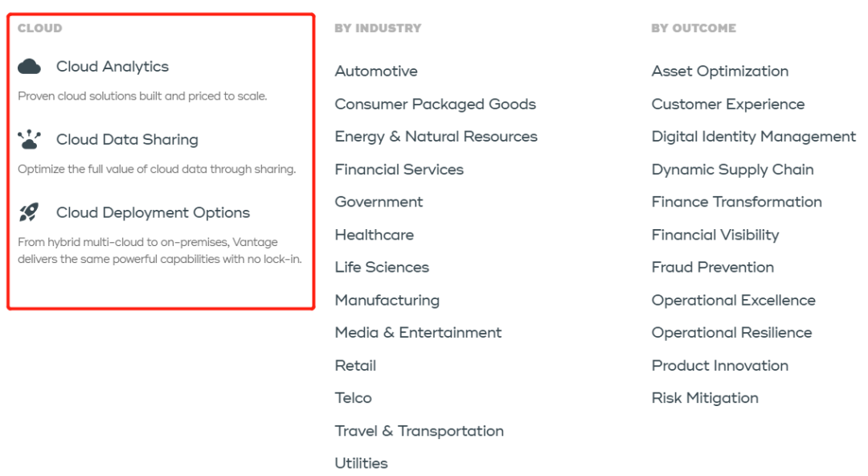Click the cloud icon beside Cloud Analytics
The image size is (868, 476).
coord(29,66)
